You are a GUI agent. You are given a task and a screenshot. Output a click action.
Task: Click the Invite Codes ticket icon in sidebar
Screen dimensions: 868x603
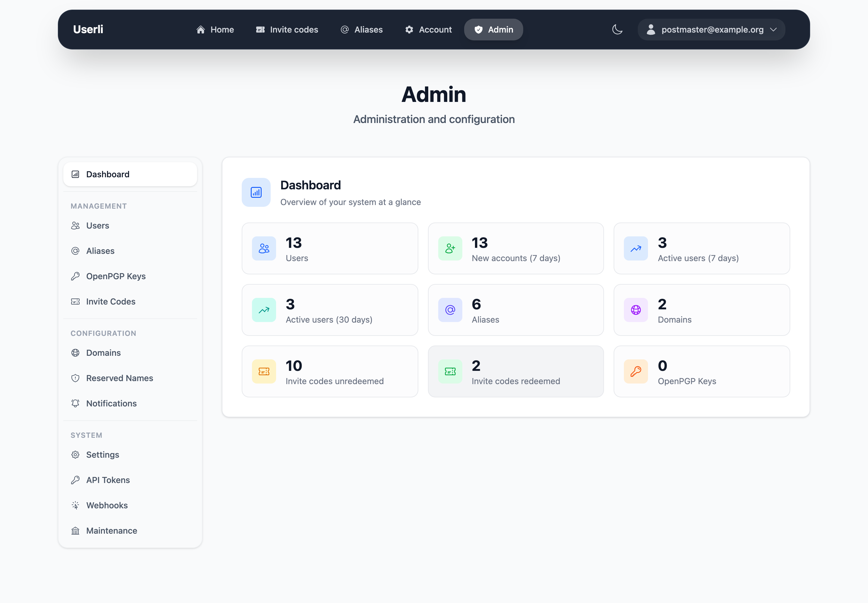click(76, 301)
